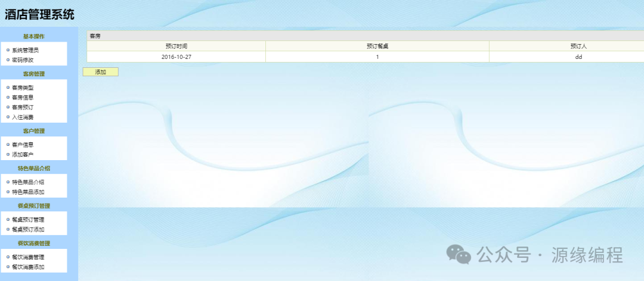Click the 客房 table title bar

point(366,36)
